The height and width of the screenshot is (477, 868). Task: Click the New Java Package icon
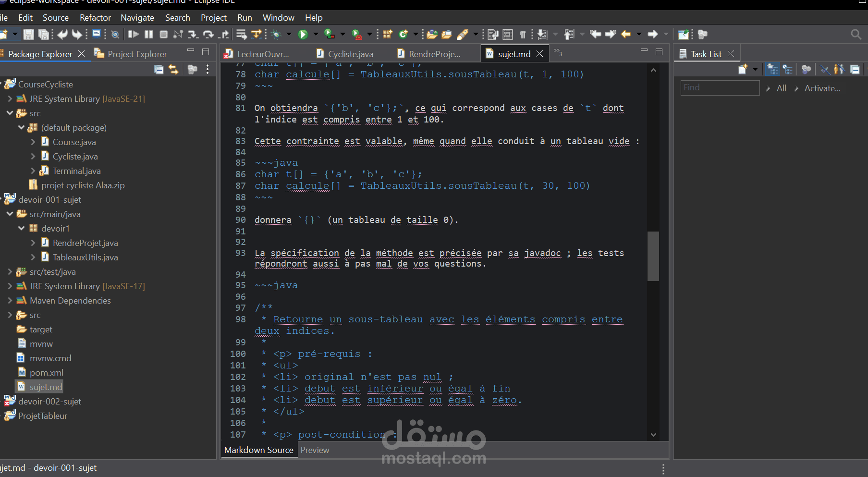pos(388,35)
